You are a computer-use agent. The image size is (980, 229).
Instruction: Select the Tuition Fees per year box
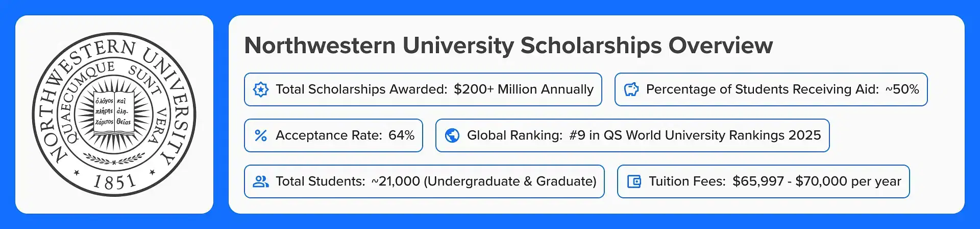pos(764,181)
